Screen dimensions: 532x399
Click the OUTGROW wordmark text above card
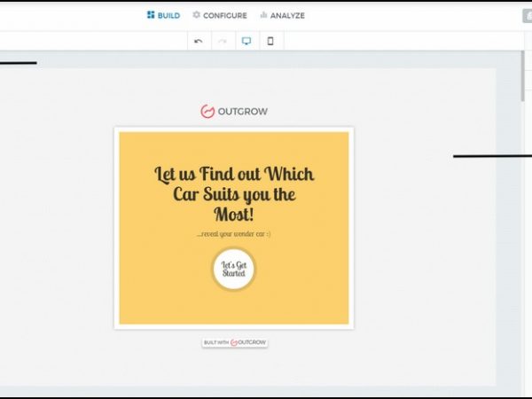(242, 112)
